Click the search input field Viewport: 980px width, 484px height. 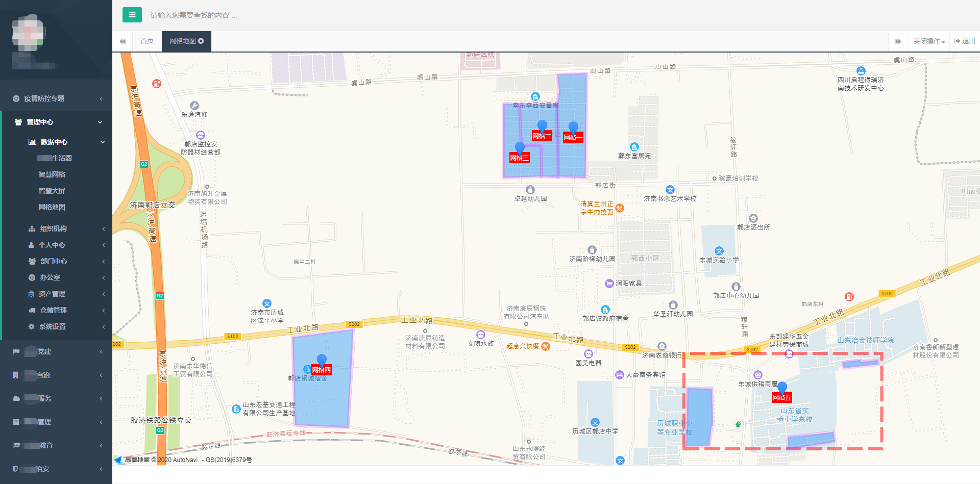[306, 15]
